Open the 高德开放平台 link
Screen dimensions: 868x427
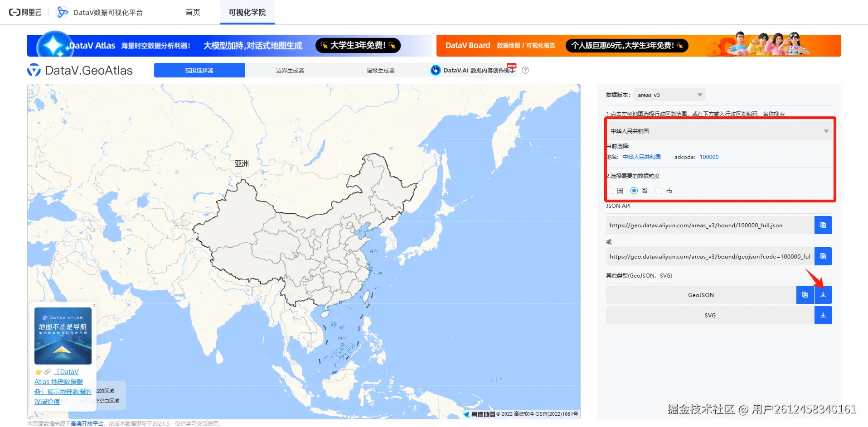coord(87,423)
